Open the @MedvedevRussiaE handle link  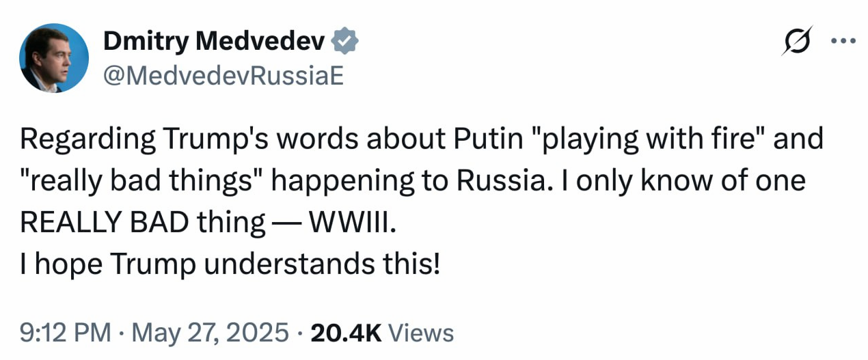(x=222, y=77)
